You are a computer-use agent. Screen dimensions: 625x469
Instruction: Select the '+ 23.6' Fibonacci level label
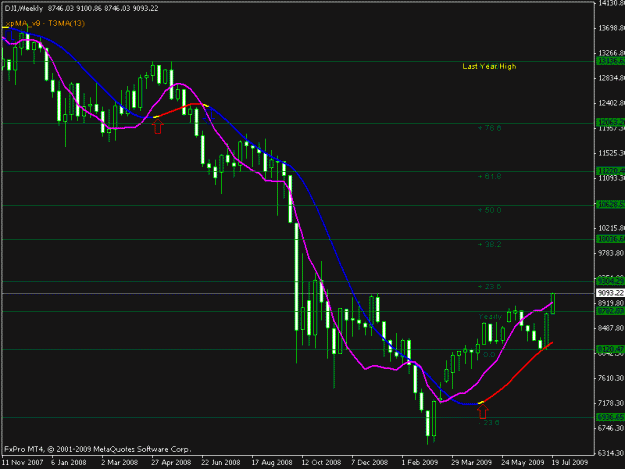tap(489, 287)
